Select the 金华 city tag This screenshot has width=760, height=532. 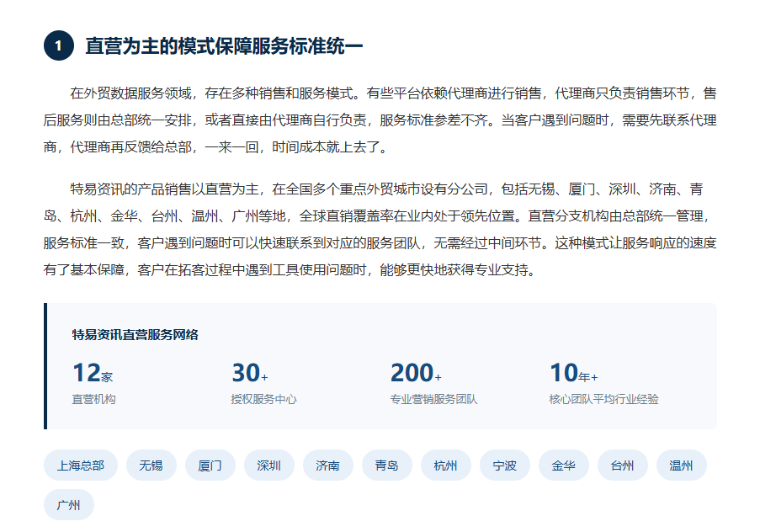point(564,465)
